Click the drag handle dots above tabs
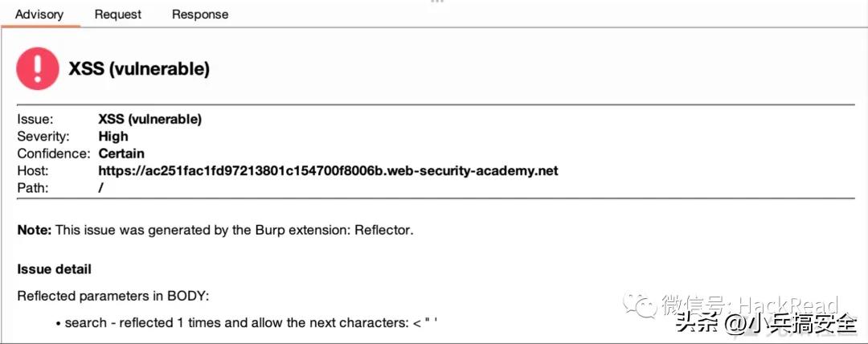Screen dimensions: 868x344 pyautogui.click(x=438, y=2)
